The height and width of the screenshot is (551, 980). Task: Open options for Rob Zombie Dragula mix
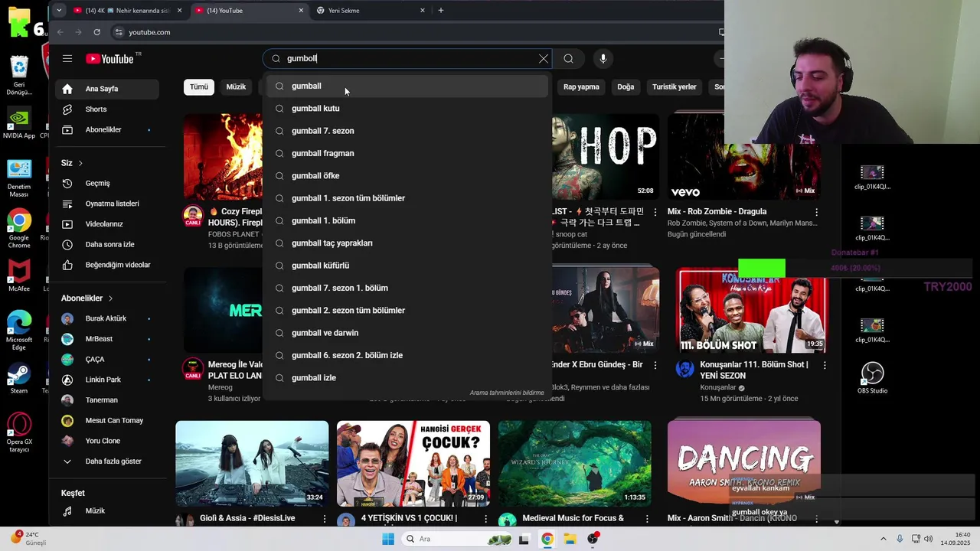tap(816, 212)
